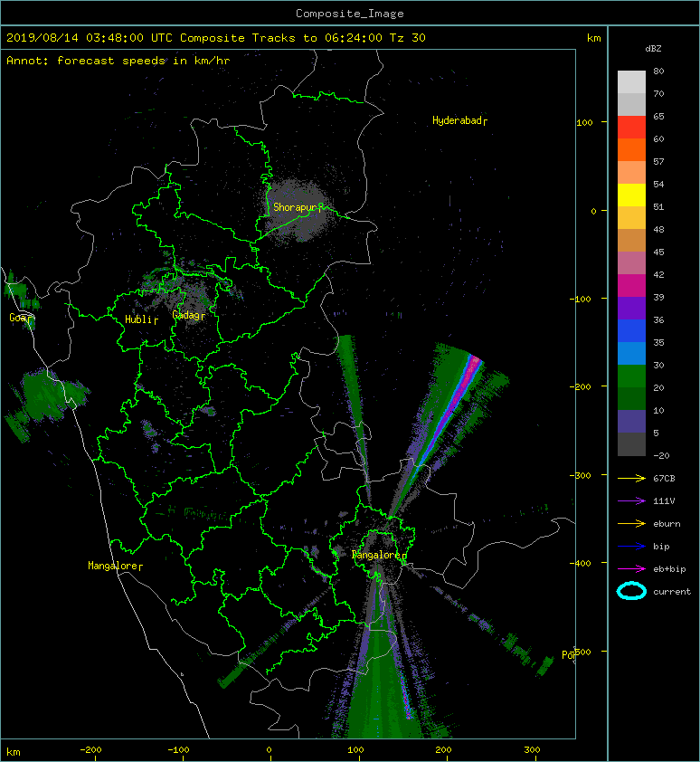Click the yellow 67CB arrow in legend
This screenshot has width=700, height=762.
click(631, 479)
